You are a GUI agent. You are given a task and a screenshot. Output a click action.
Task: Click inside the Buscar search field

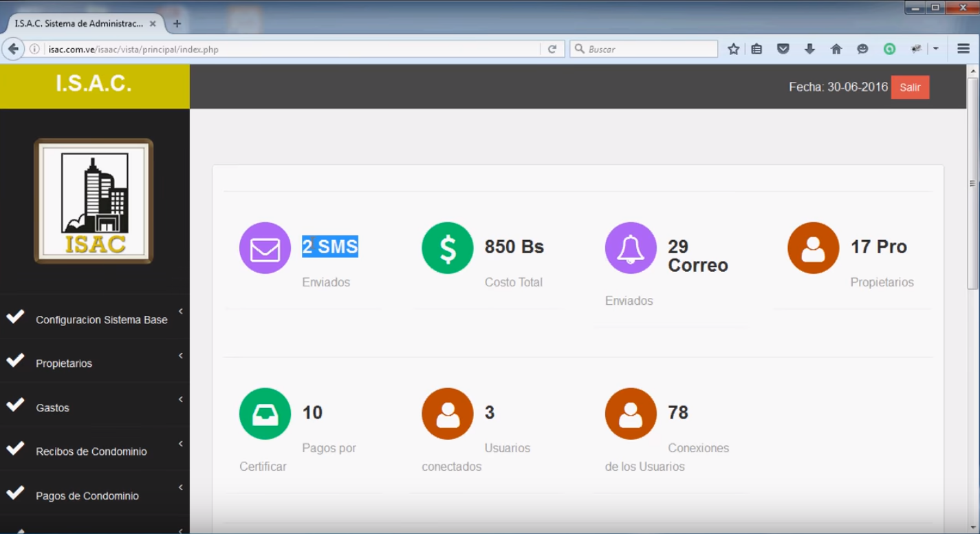pos(644,49)
